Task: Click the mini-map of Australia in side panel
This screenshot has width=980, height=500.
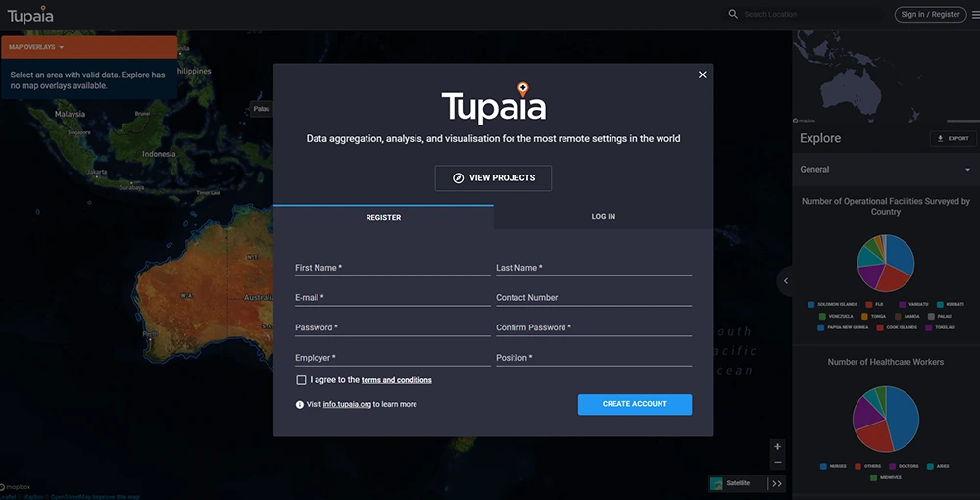Action: coord(886,75)
